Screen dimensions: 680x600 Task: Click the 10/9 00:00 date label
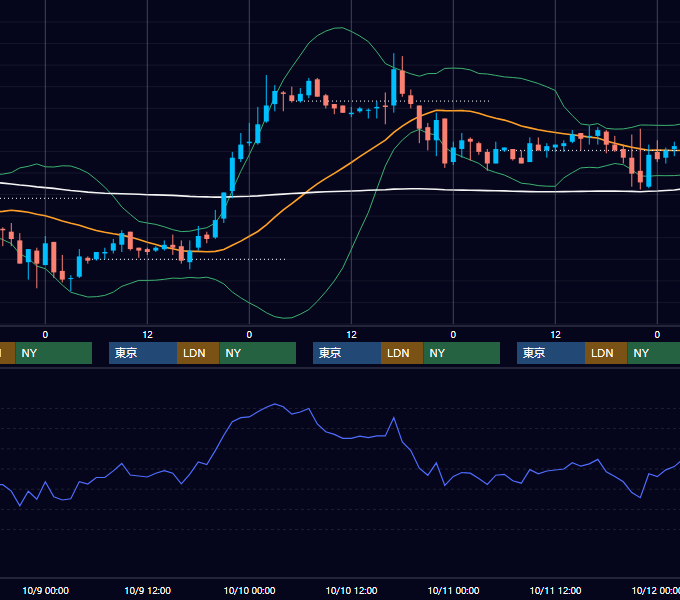tap(46, 590)
